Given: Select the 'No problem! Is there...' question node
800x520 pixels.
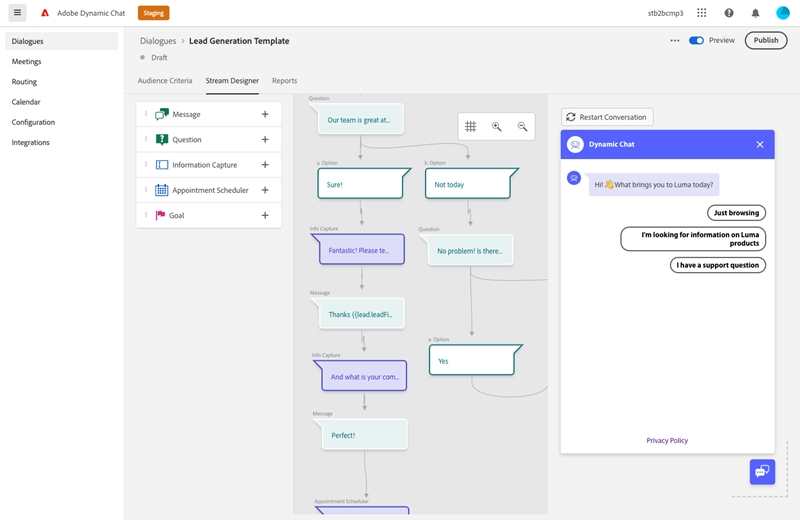Looking at the screenshot, I should pos(470,250).
